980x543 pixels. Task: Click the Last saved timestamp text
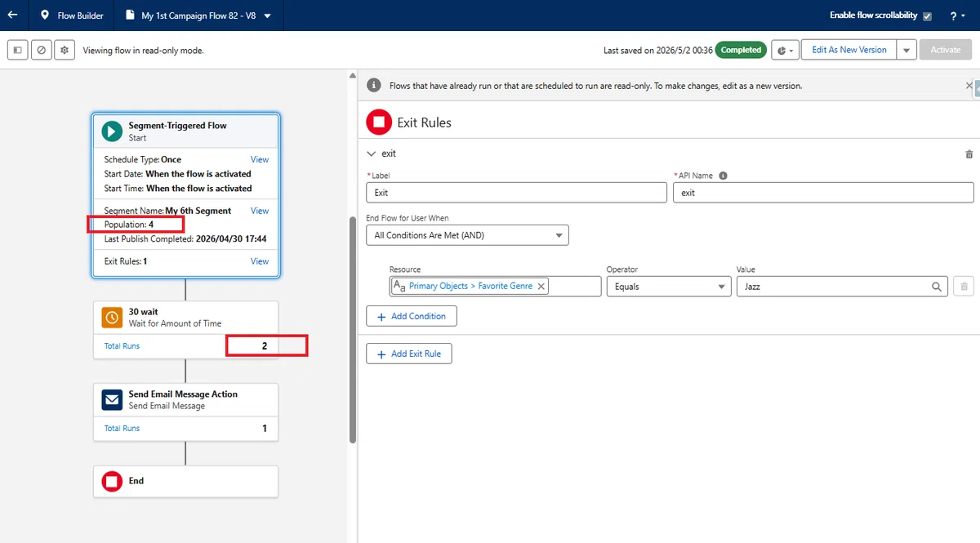(x=657, y=50)
